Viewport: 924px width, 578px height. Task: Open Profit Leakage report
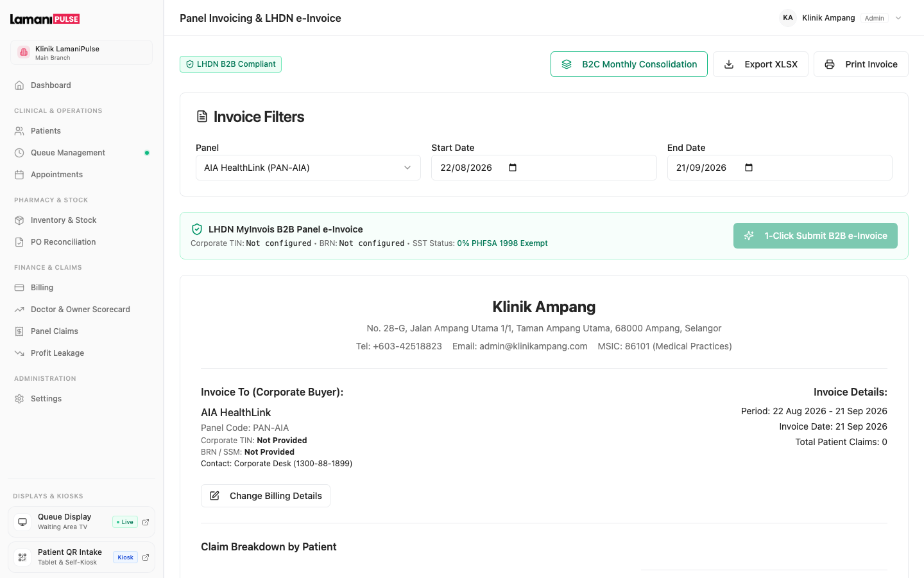pyautogui.click(x=81, y=353)
